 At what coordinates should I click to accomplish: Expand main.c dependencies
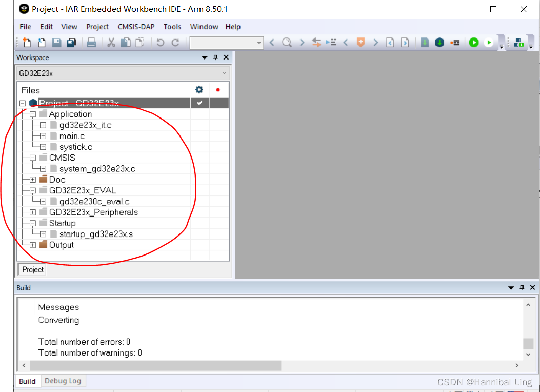43,136
